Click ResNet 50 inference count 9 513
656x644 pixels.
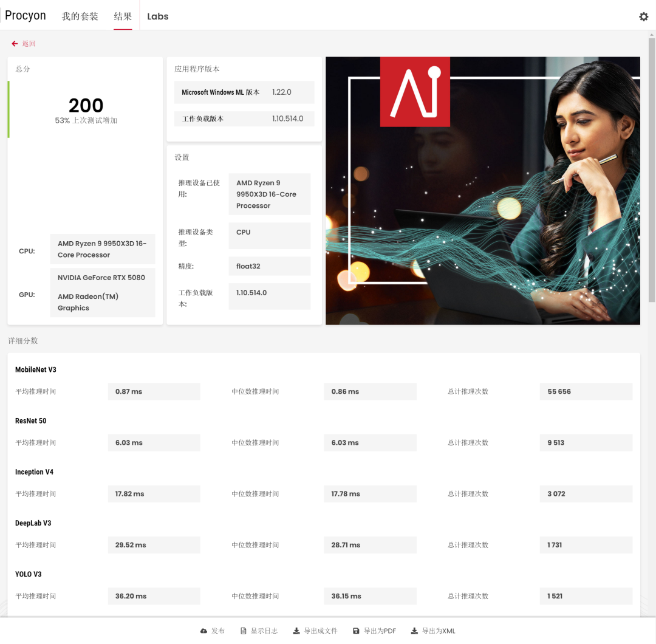[586, 443]
